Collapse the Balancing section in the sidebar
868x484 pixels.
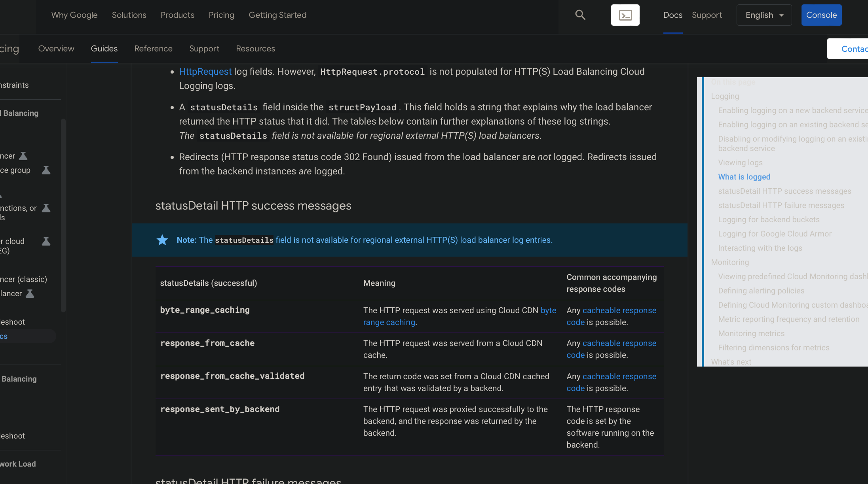19,378
